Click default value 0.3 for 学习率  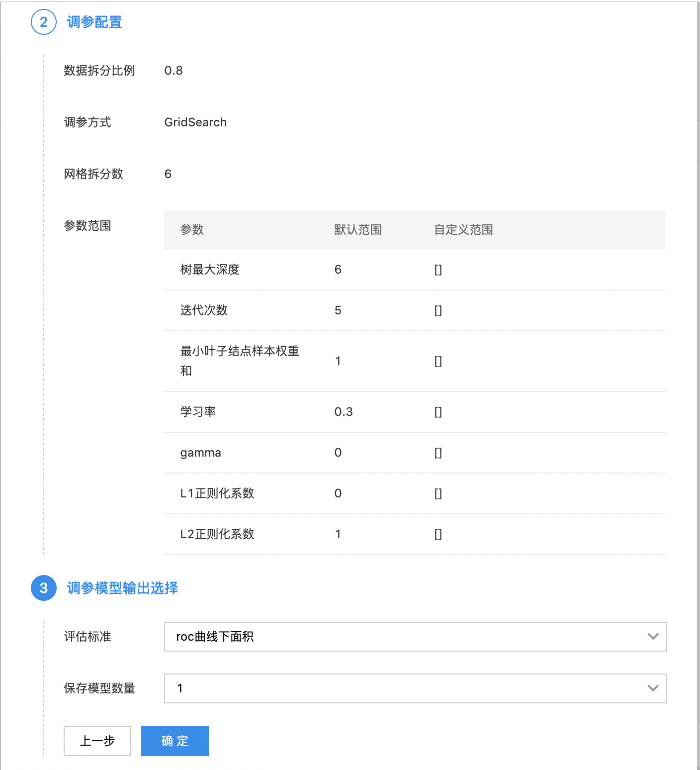point(344,412)
